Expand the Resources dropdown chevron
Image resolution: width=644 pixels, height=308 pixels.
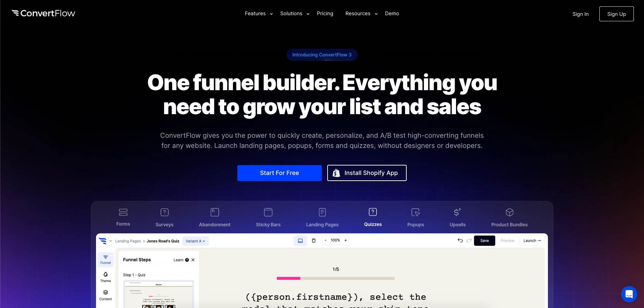pos(376,14)
